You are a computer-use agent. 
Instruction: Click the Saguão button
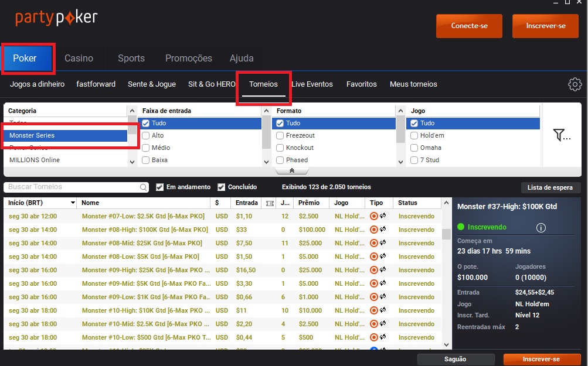point(456,359)
